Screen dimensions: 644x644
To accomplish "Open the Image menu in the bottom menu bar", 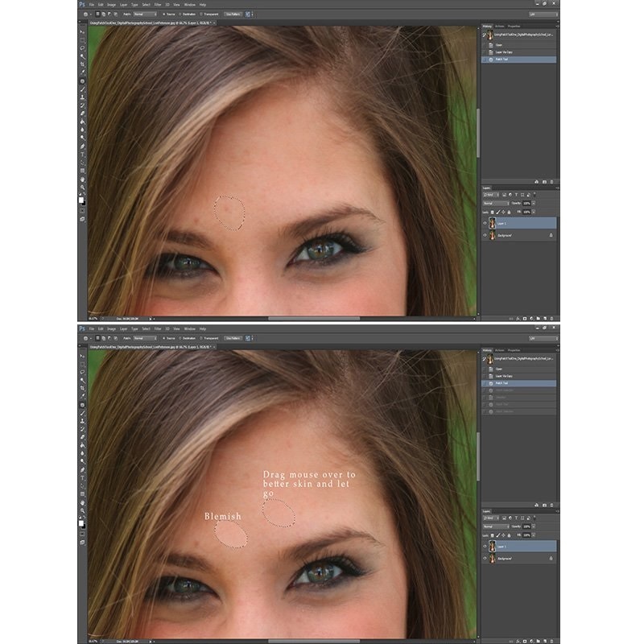I will 111,329.
